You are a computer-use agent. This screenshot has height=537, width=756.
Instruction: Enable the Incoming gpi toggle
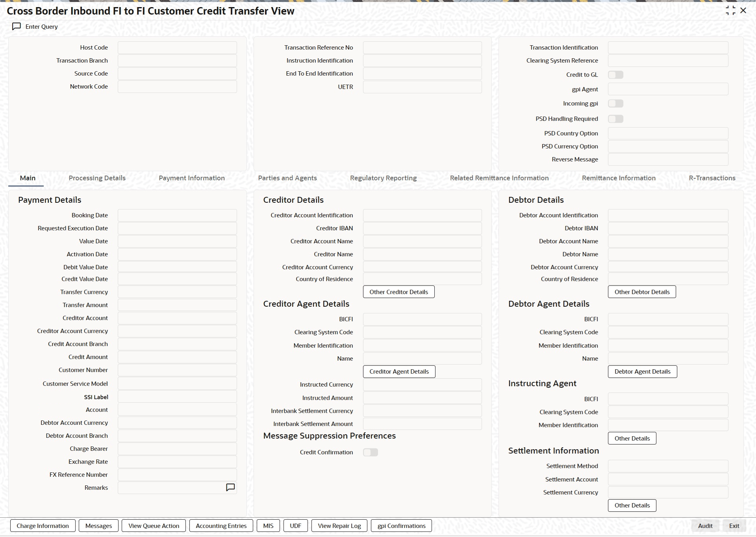[x=615, y=104]
